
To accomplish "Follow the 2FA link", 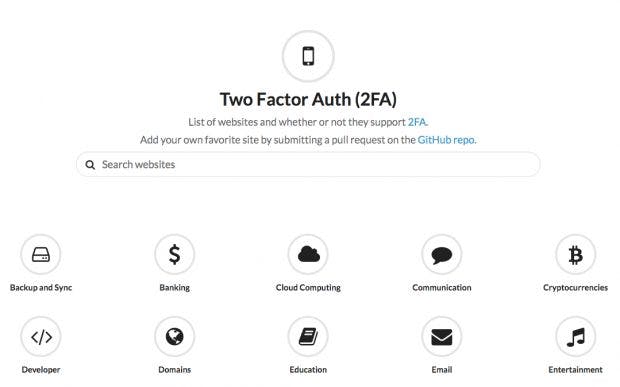I will click(417, 122).
